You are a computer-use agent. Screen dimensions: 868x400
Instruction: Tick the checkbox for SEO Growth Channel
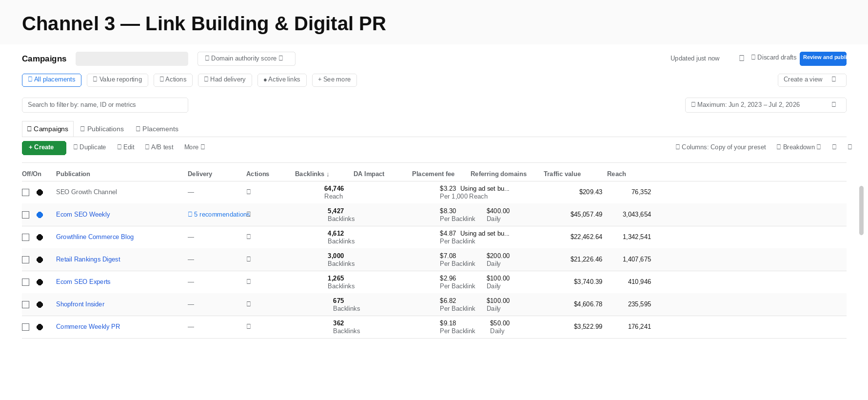[26, 193]
